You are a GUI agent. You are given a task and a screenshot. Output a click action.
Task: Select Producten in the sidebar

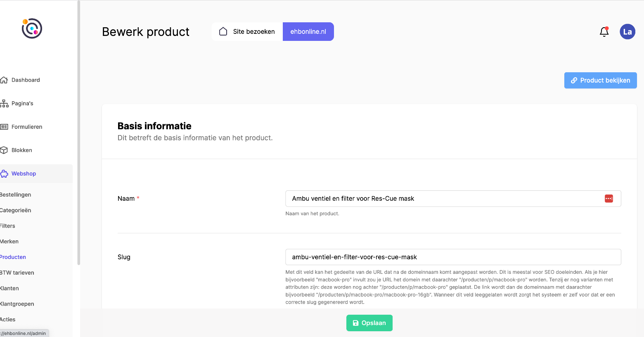coord(13,257)
